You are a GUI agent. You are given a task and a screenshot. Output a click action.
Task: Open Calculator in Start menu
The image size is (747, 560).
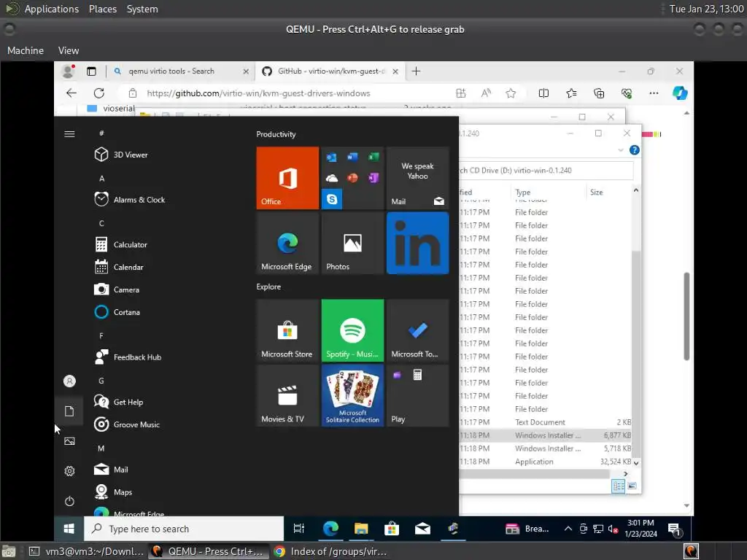click(121, 245)
